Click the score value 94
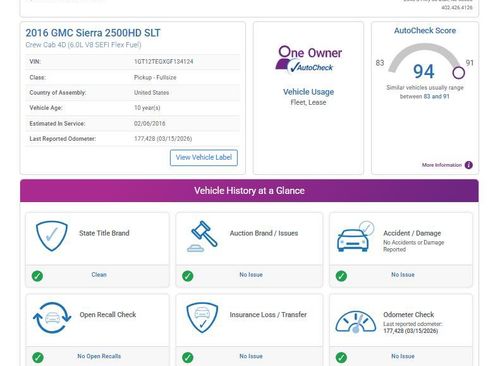This screenshot has height=366, width=488. click(424, 71)
